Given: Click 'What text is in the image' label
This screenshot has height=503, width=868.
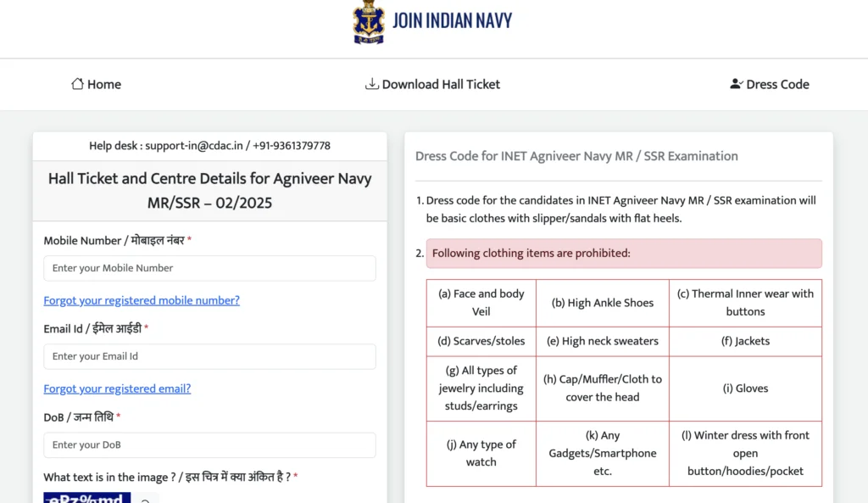Looking at the screenshot, I should tap(170, 477).
